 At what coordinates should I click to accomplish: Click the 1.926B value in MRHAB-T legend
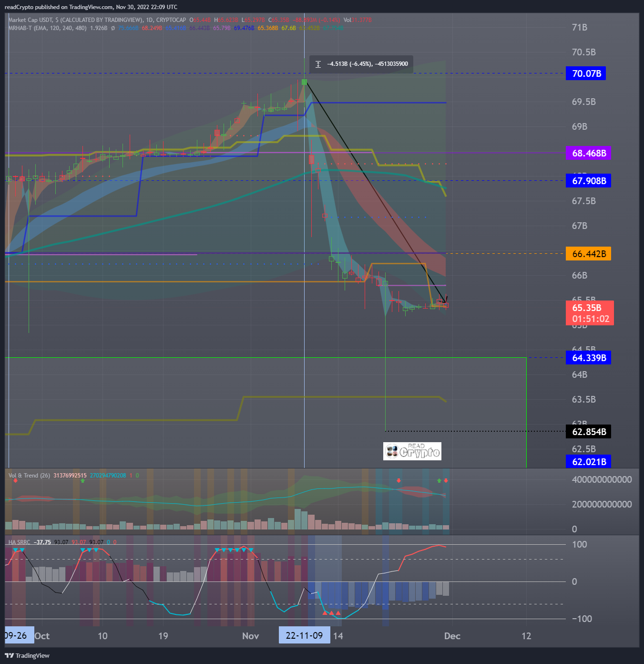(99, 28)
